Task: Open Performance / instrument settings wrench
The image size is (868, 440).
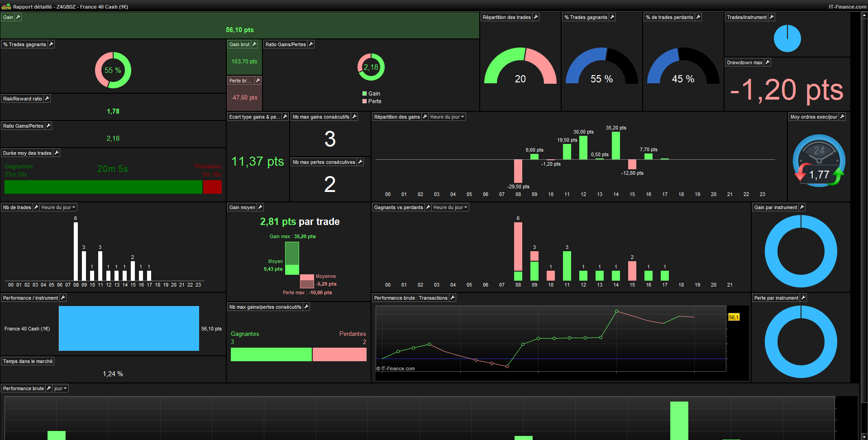Action: (63, 298)
